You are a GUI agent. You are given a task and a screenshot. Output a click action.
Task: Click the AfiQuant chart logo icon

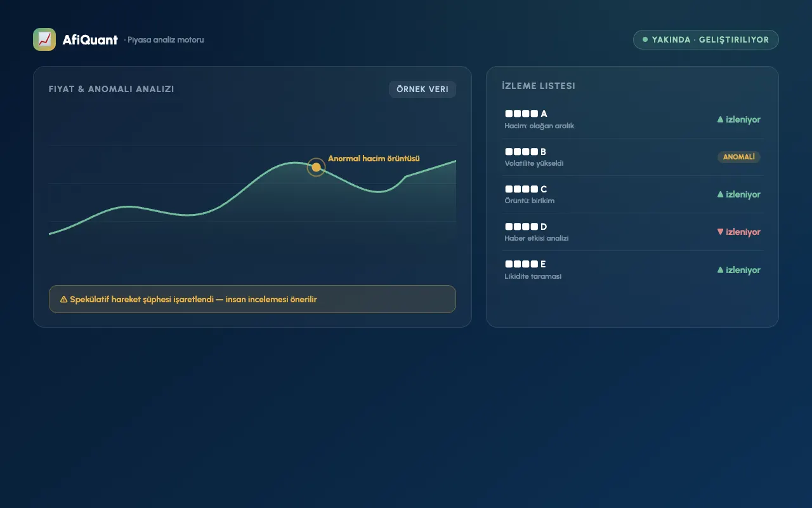pos(44,39)
